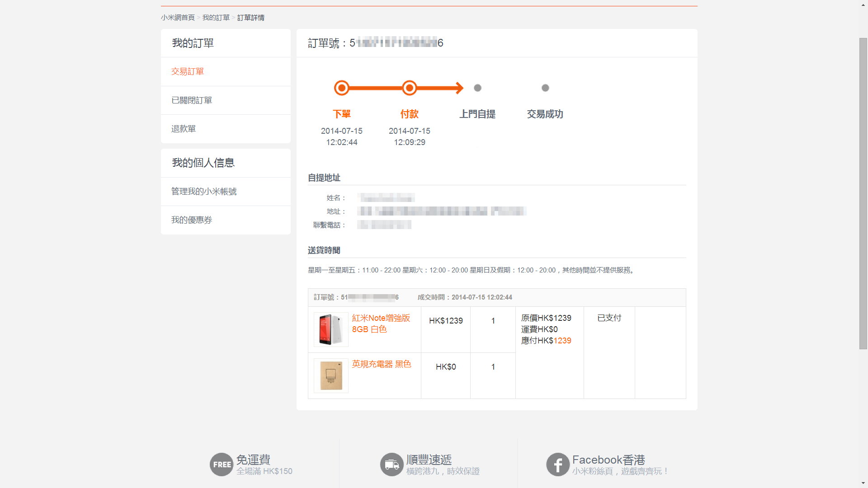The height and width of the screenshot is (488, 868).
Task: Click the scrollbar down arrow
Action: point(863,483)
